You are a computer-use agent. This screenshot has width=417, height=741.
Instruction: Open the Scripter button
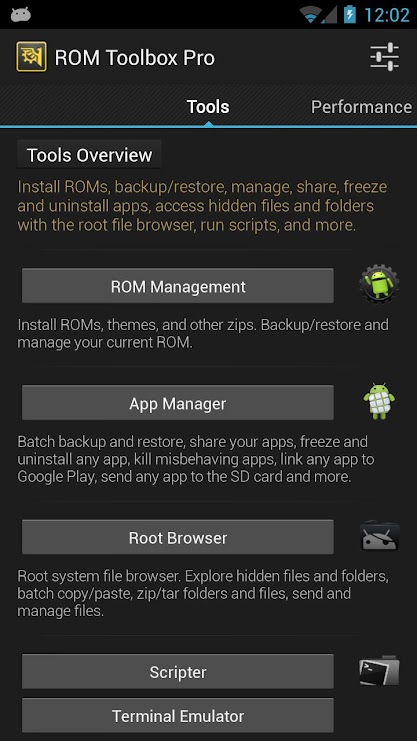pos(178,672)
